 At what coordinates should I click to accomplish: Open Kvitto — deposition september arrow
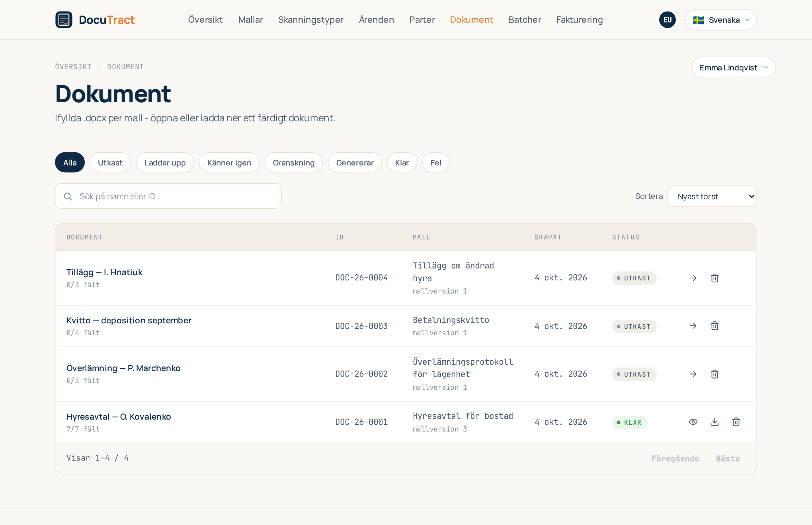coord(693,326)
